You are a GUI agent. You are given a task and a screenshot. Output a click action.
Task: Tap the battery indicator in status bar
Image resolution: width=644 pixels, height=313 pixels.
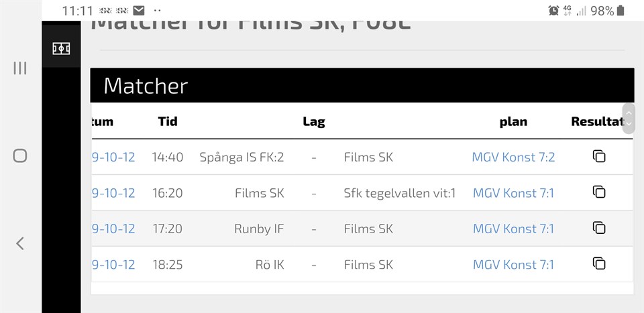tap(621, 11)
